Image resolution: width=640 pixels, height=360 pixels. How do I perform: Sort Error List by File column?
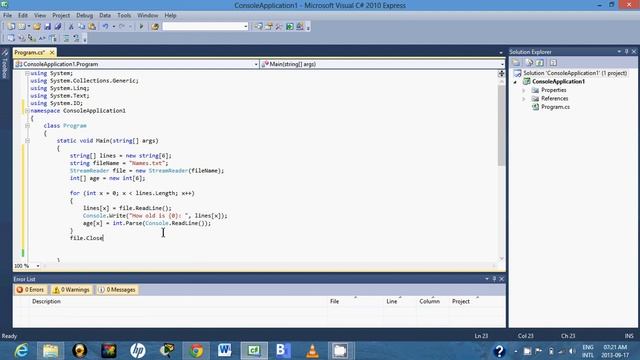[x=334, y=301]
